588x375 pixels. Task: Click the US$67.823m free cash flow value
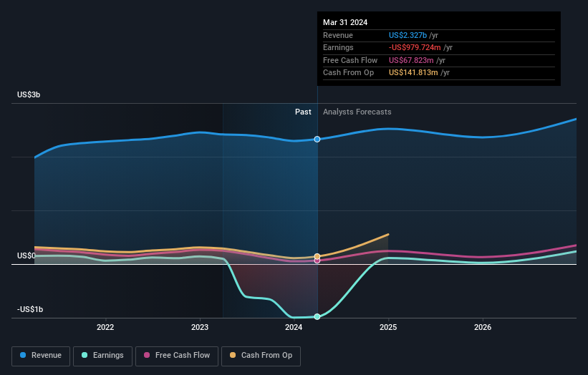tap(411, 60)
